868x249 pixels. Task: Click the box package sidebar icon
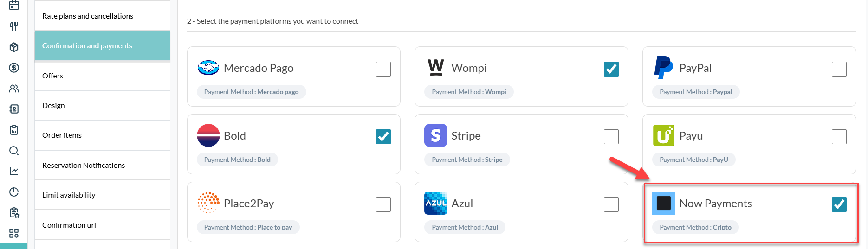point(14,47)
